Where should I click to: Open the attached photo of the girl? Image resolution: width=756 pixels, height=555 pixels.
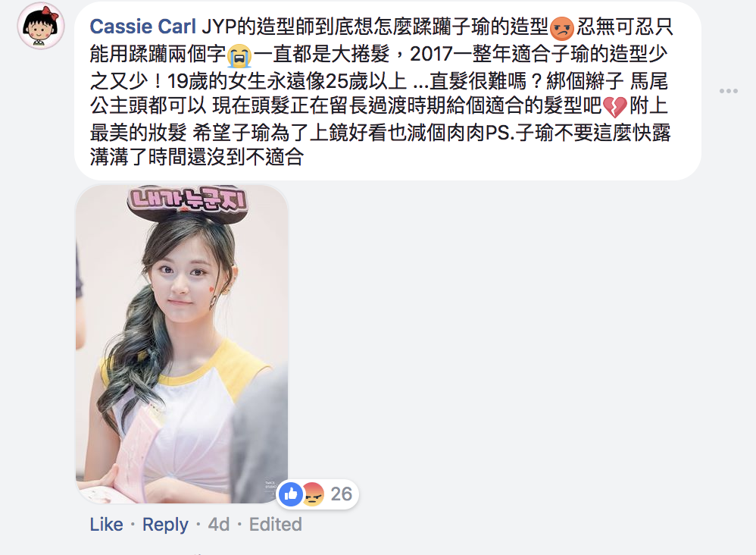182,343
